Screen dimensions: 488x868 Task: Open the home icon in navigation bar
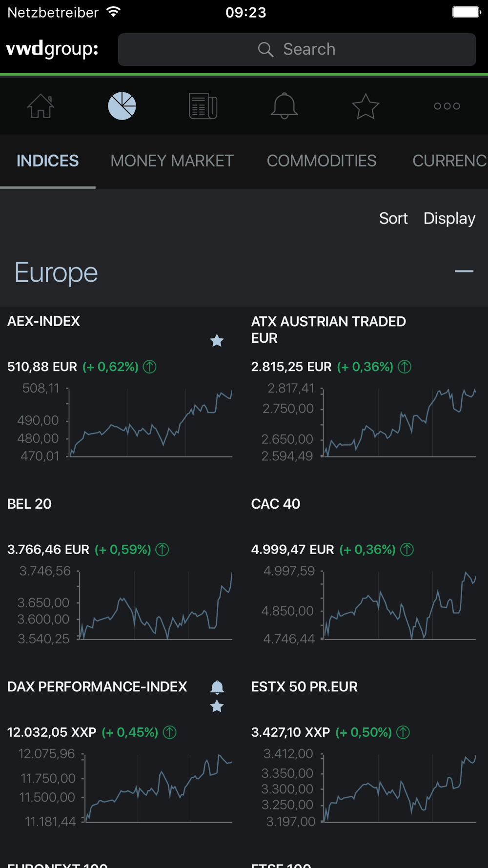[41, 106]
